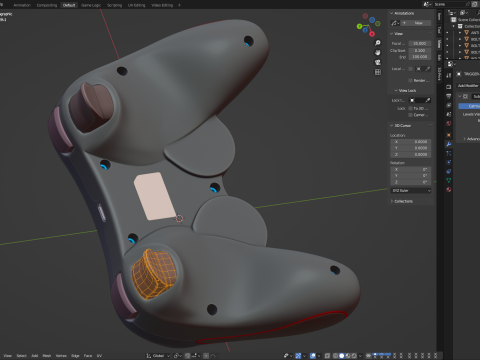This screenshot has width=480, height=360.
Task: Add a new workspace with plus button
Action: coord(179,5)
